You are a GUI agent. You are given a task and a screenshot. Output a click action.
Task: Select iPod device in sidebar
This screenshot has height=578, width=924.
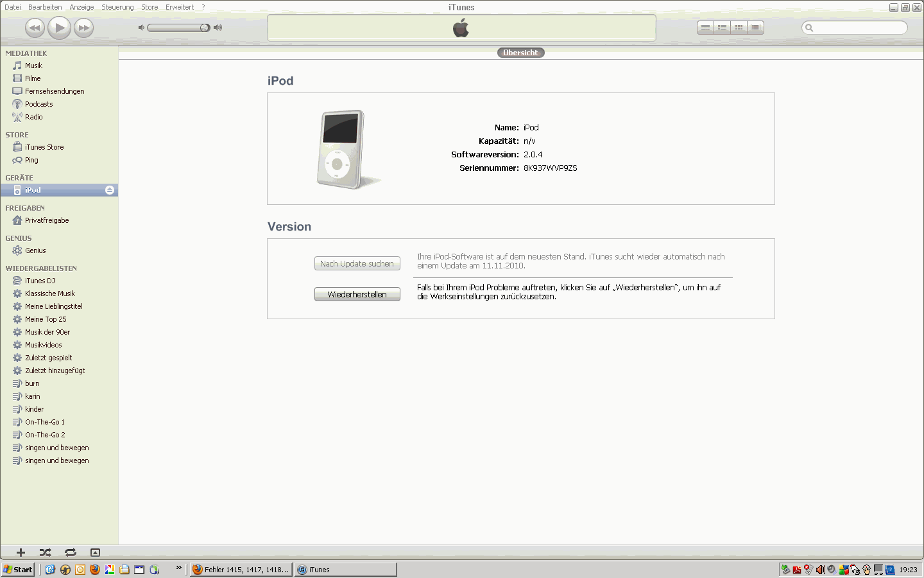[59, 190]
